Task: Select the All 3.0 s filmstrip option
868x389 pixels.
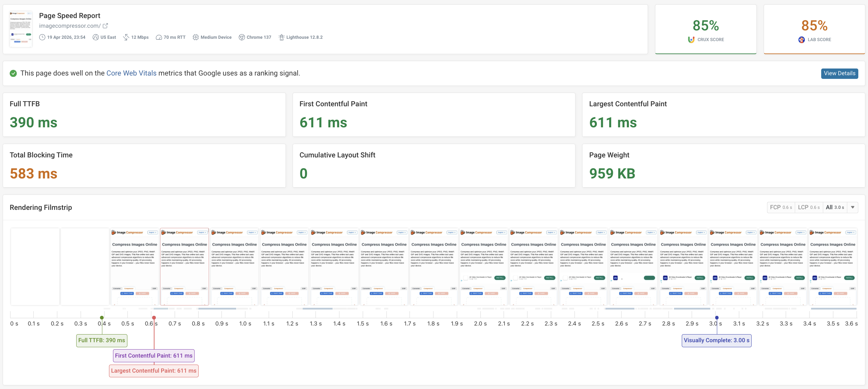Action: click(x=835, y=207)
